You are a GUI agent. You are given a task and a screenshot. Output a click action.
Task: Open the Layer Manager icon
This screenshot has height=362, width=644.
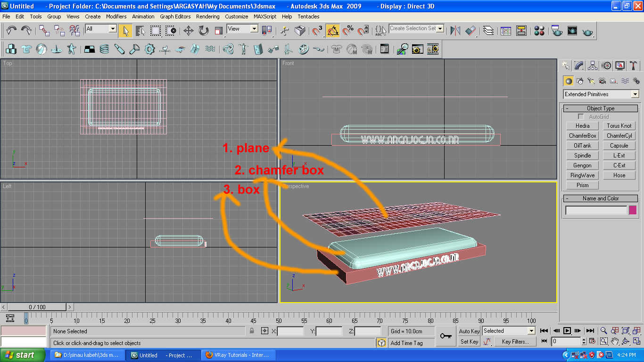click(488, 31)
